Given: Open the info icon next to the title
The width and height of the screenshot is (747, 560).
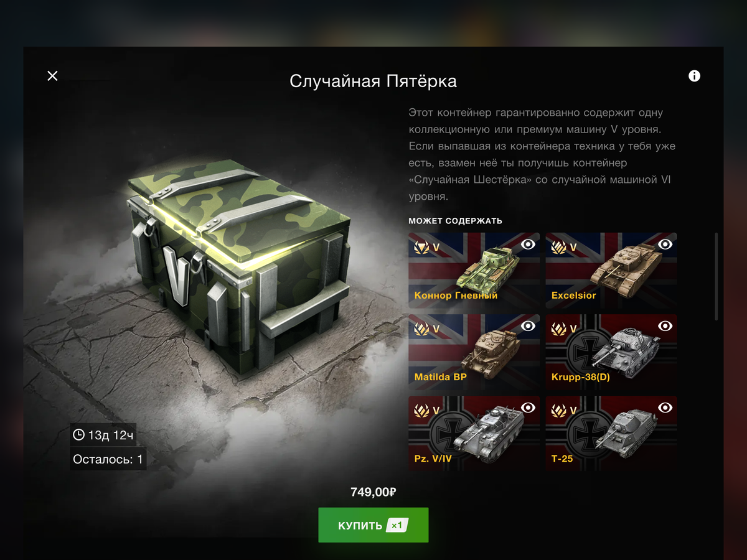Looking at the screenshot, I should pos(695,76).
